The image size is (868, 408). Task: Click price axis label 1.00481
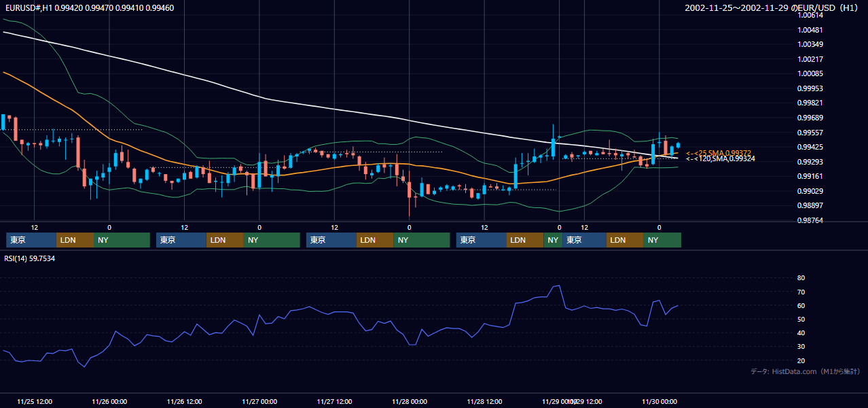point(810,30)
